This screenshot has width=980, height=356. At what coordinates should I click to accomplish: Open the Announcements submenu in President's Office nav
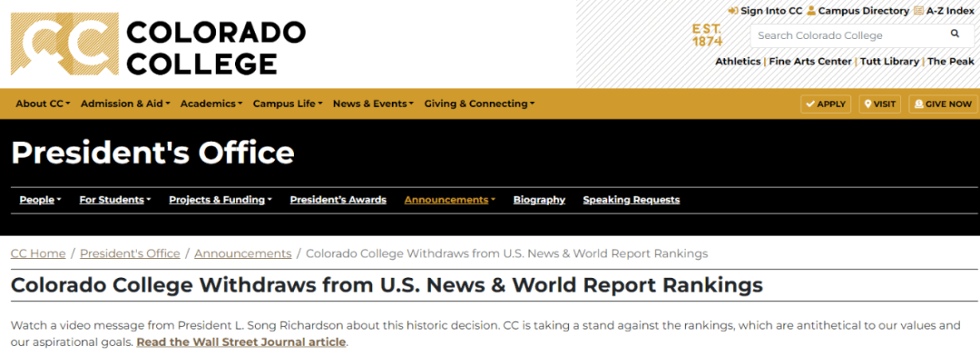pyautogui.click(x=450, y=200)
